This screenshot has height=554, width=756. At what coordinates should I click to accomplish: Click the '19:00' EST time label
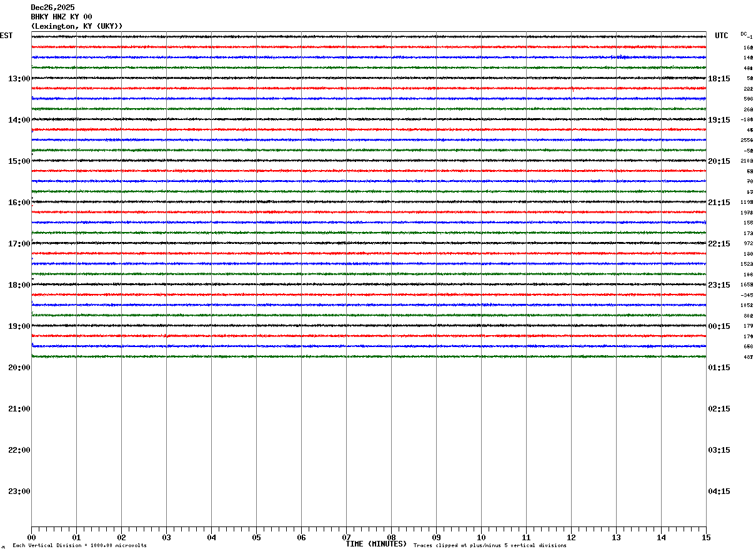tap(19, 326)
